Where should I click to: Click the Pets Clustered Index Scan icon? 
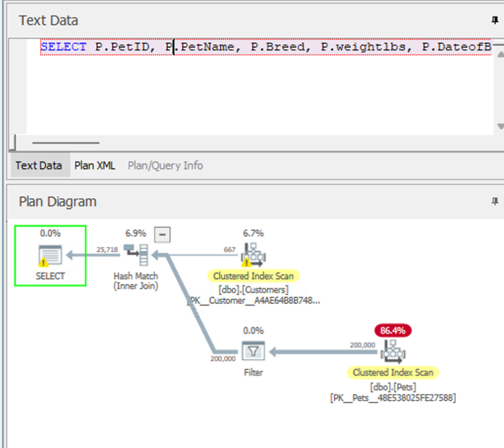tap(393, 352)
